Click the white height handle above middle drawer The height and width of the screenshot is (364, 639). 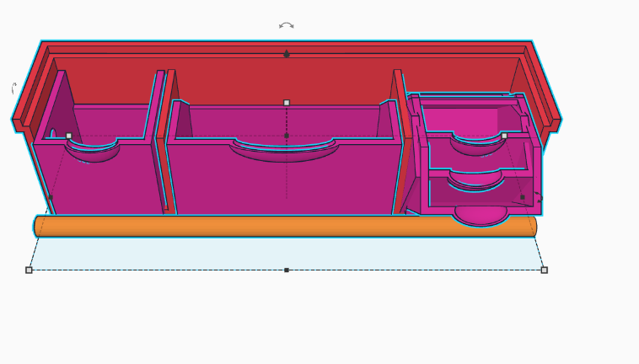pos(287,103)
